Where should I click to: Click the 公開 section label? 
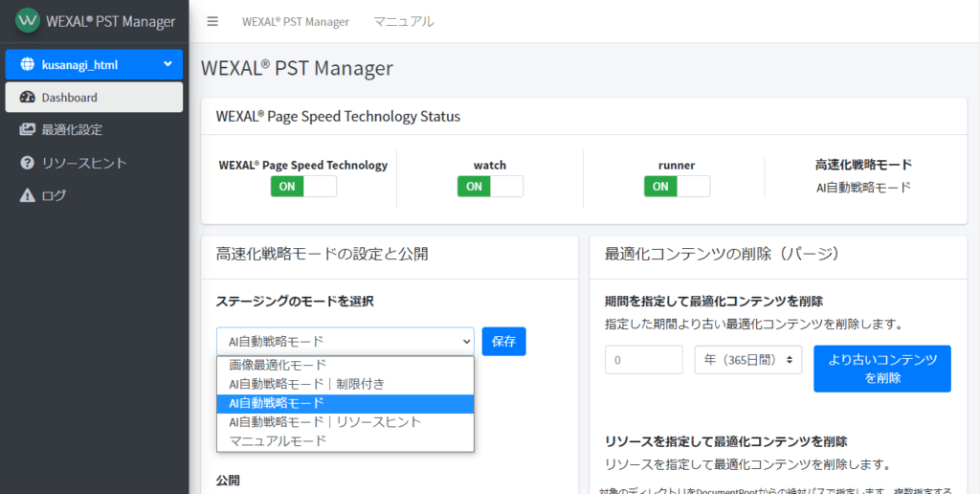coord(228,481)
